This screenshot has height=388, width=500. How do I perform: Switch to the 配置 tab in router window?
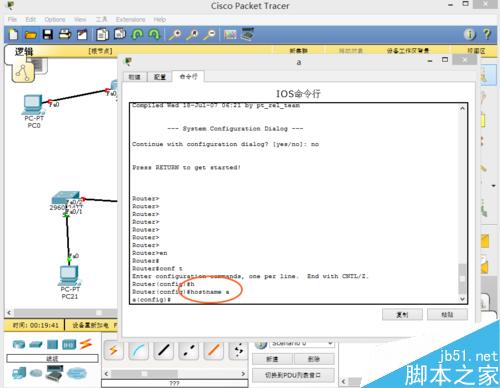[160, 77]
